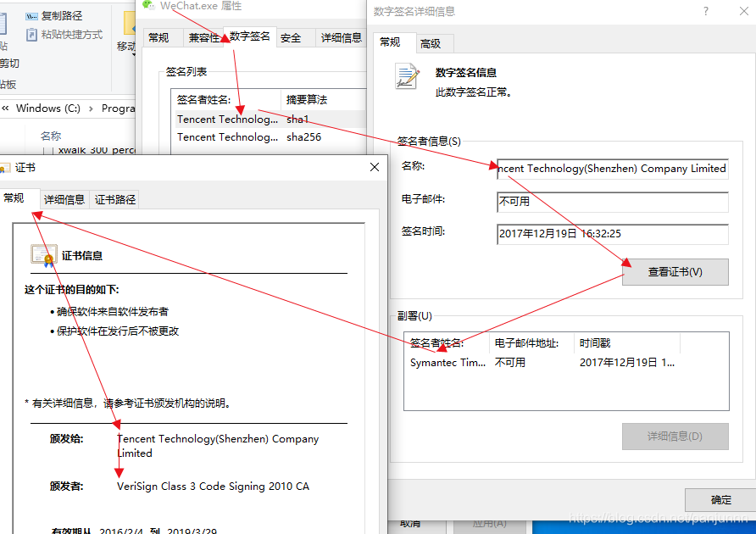The height and width of the screenshot is (534, 756).
Task: Click the Paste Shortcut (粘贴快捷方式) icon
Action: click(32, 35)
